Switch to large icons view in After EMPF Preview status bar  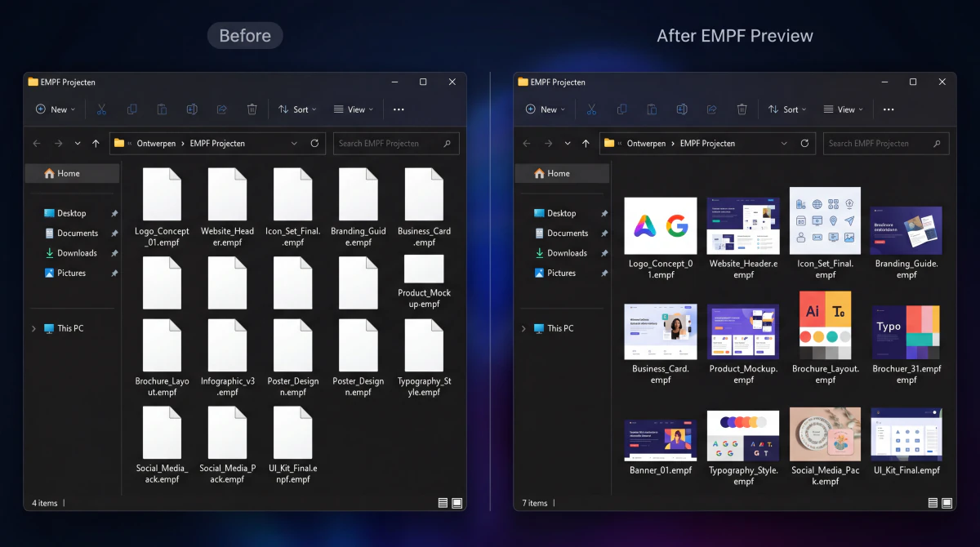pyautogui.click(x=947, y=503)
